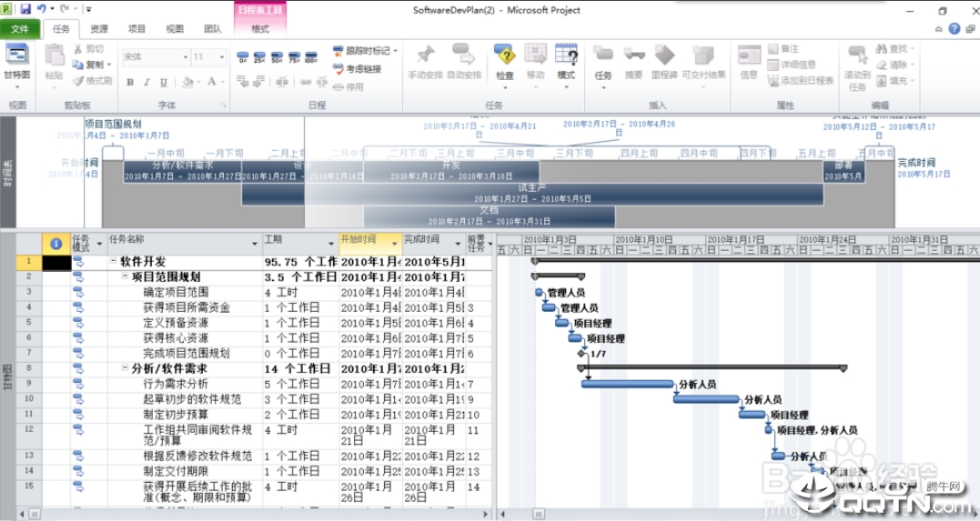
Task: Open the 任务名称 column filter dropdown
Action: point(255,244)
